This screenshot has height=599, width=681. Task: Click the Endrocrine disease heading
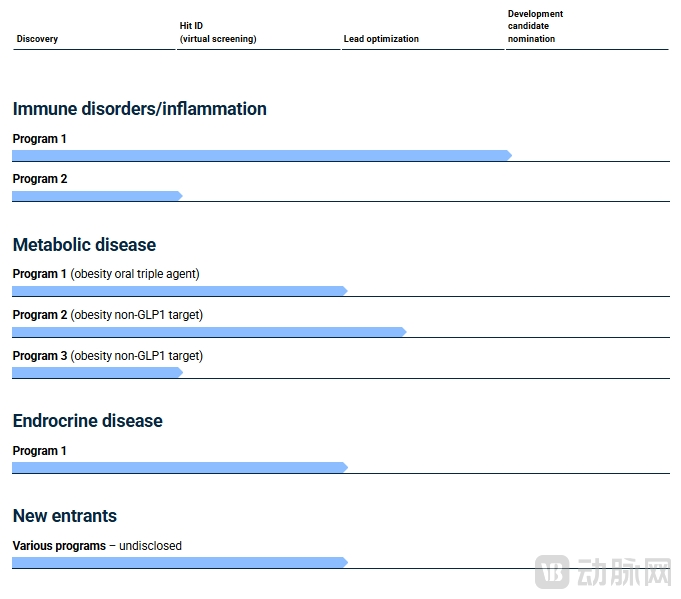click(x=88, y=420)
